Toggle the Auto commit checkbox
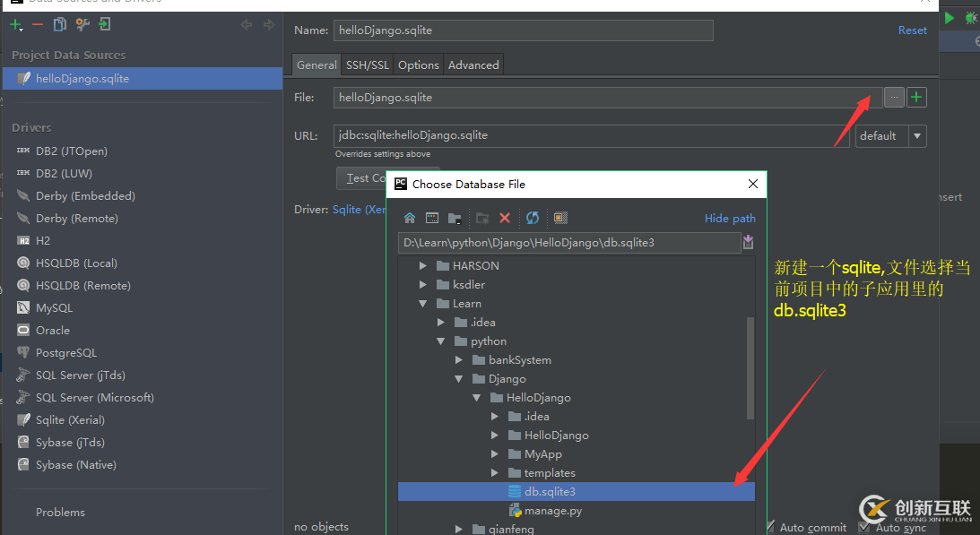980x535 pixels. pyautogui.click(x=769, y=527)
